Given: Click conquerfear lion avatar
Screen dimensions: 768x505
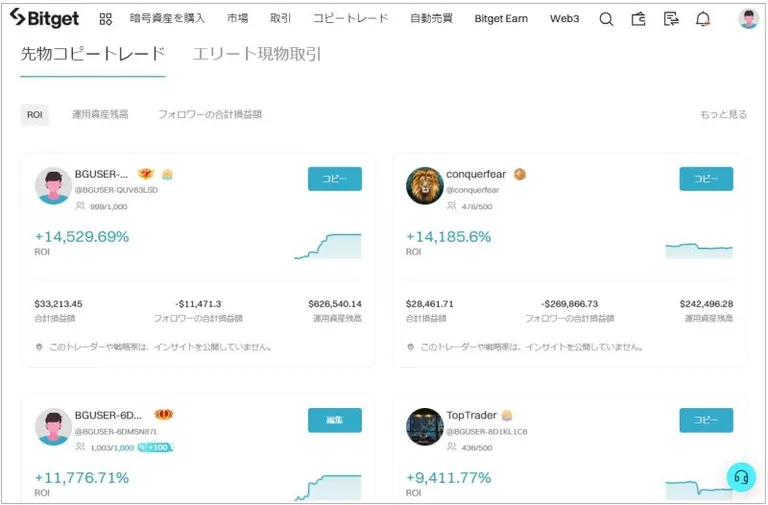Looking at the screenshot, I should (425, 186).
